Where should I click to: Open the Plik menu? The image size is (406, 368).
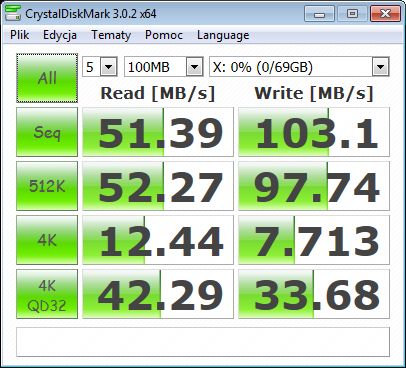[x=19, y=35]
